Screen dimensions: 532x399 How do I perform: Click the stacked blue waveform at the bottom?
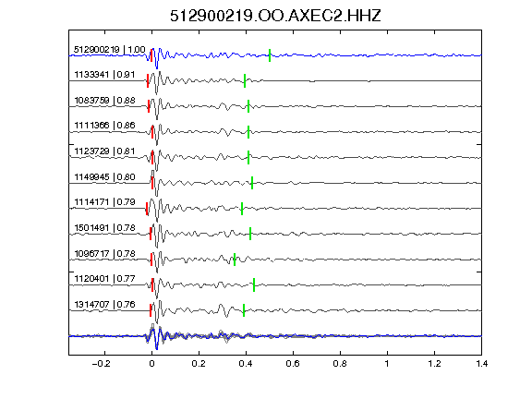[x=275, y=336]
